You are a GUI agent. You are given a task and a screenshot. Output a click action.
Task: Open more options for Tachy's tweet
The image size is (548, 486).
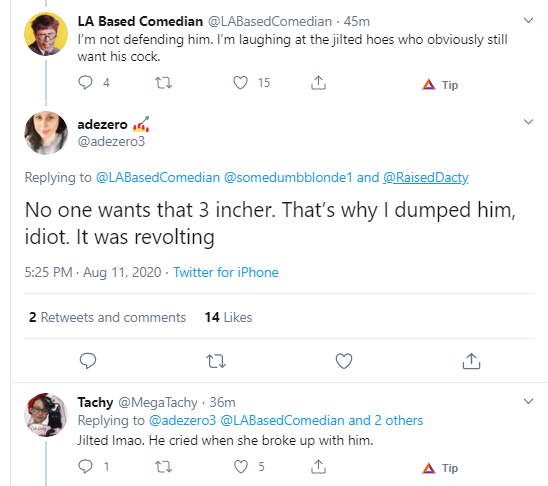pyautogui.click(x=528, y=401)
